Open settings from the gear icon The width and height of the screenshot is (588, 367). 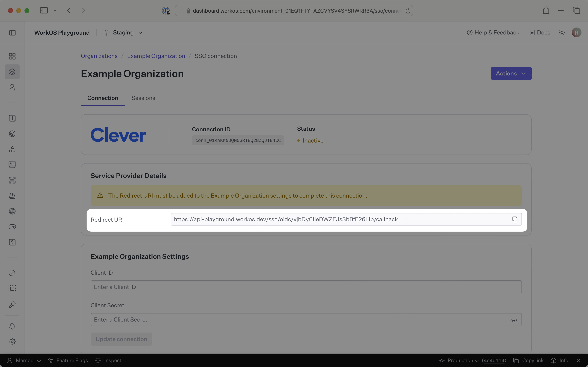(12, 342)
